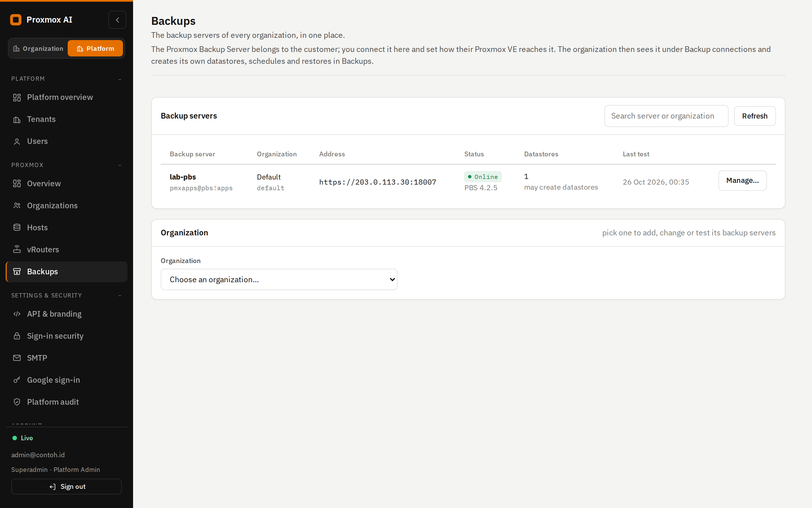This screenshot has height=508, width=812.
Task: Click the Sign-in security lock icon
Action: pyautogui.click(x=17, y=336)
